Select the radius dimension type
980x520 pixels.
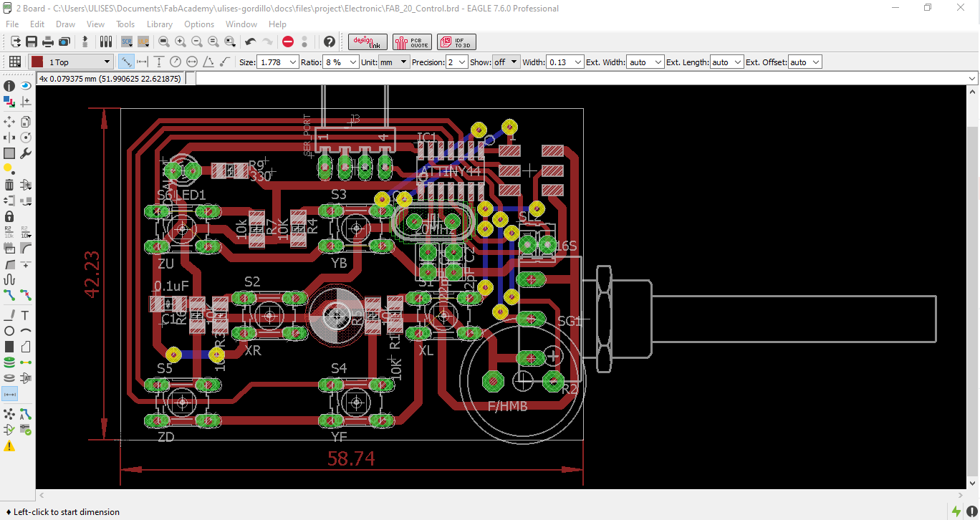176,62
